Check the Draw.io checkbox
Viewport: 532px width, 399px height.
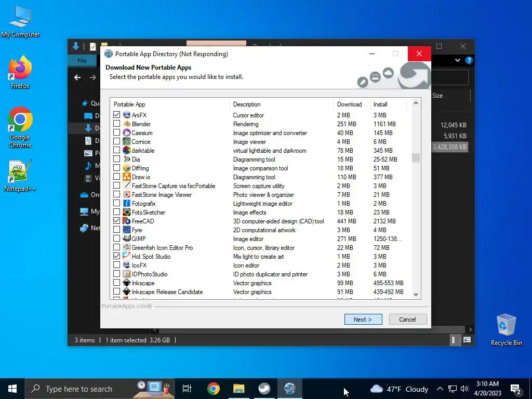point(116,177)
